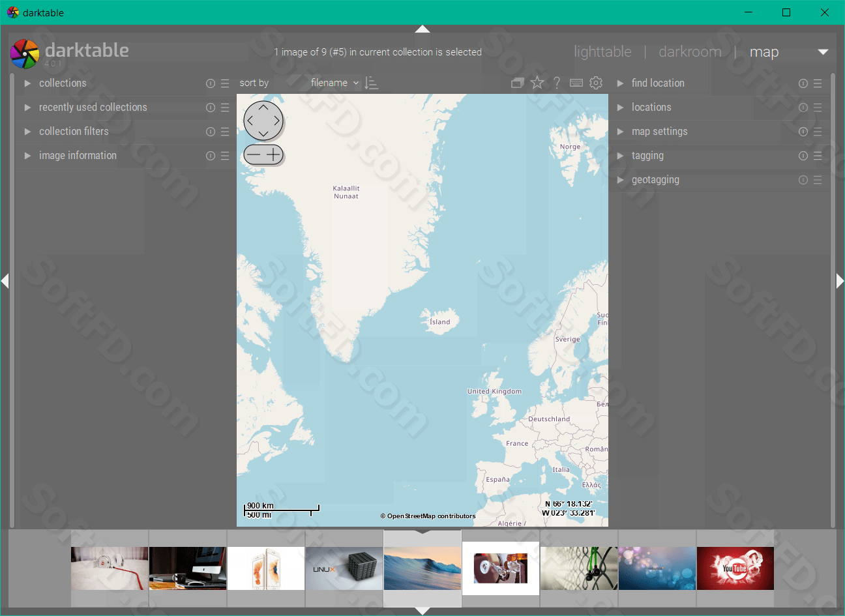Expand the recently used collections module
Viewport: 845px width, 616px height.
click(x=27, y=108)
